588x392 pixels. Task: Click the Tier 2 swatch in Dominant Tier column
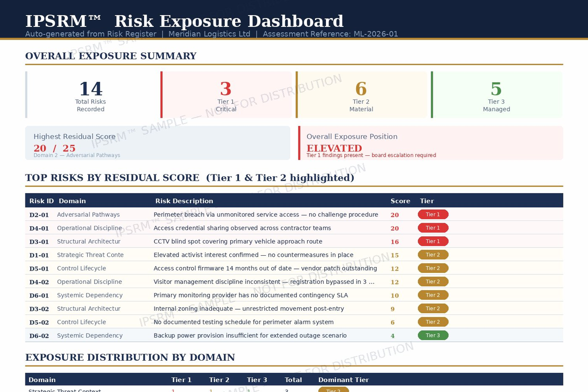click(334, 390)
